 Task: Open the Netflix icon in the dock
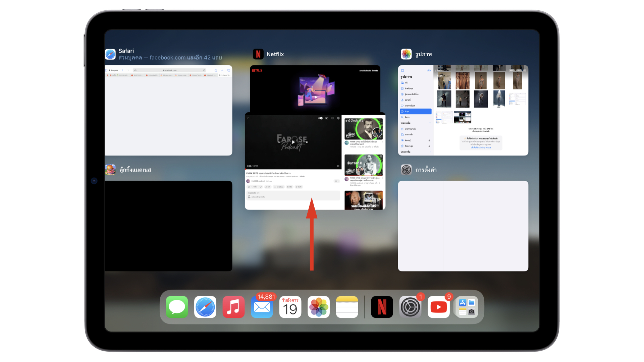pos(382,307)
